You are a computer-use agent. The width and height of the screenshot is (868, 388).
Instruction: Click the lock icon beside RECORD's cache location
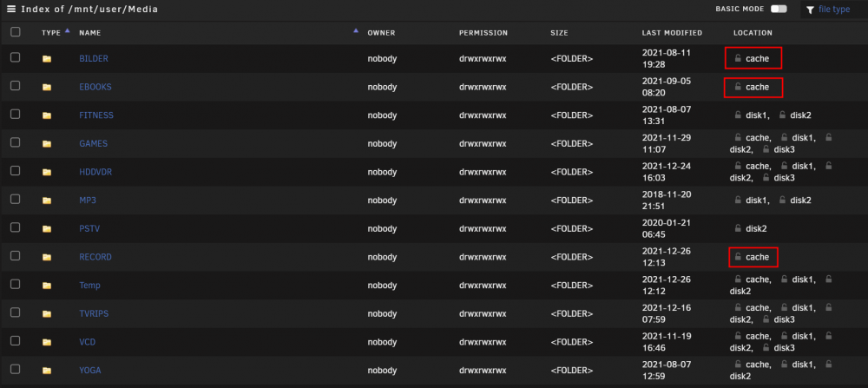pos(738,257)
